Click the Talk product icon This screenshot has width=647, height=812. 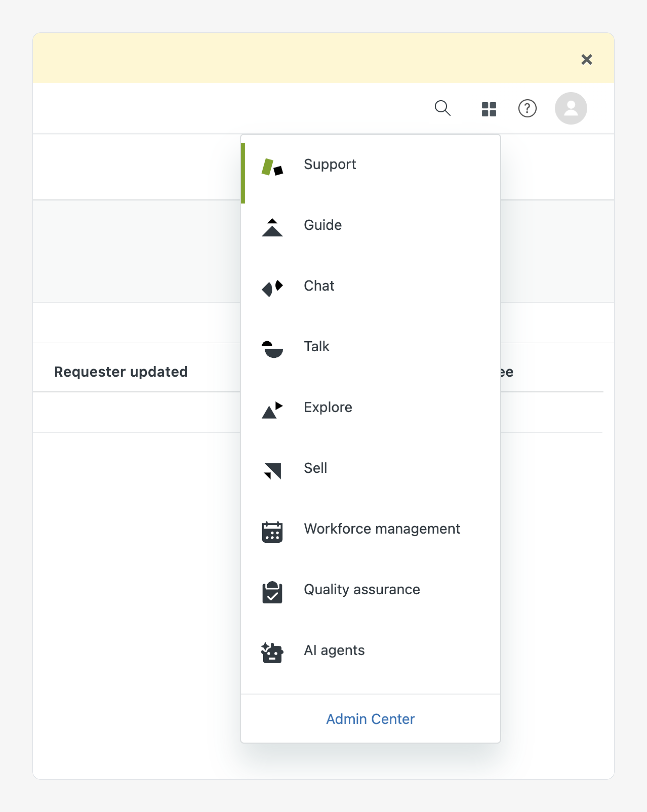click(x=272, y=349)
